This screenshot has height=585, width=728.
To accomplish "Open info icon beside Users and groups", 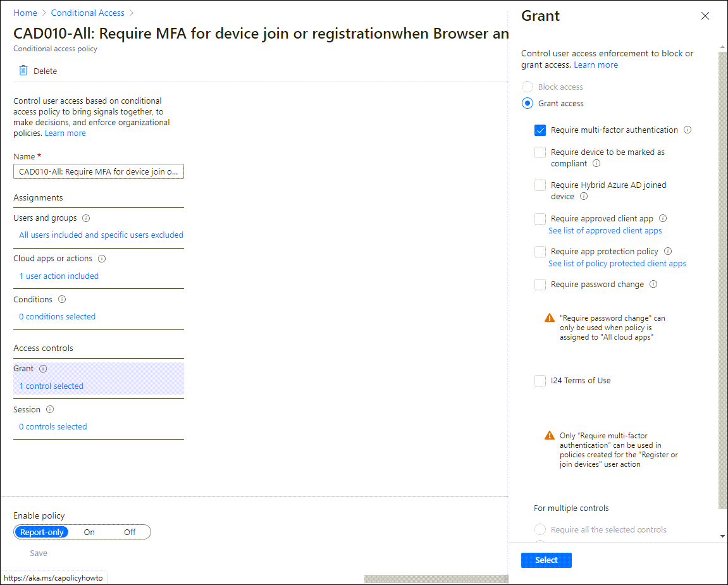I will pyautogui.click(x=86, y=218).
